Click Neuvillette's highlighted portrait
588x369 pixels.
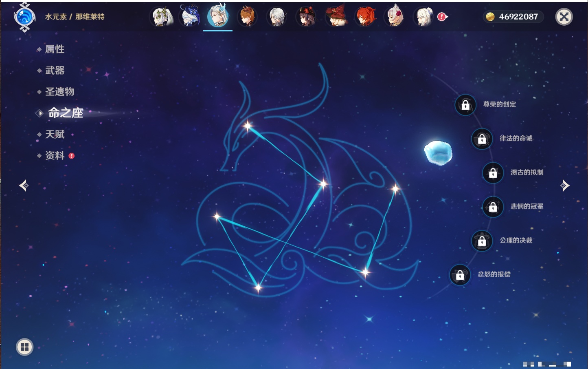pyautogui.click(x=218, y=16)
